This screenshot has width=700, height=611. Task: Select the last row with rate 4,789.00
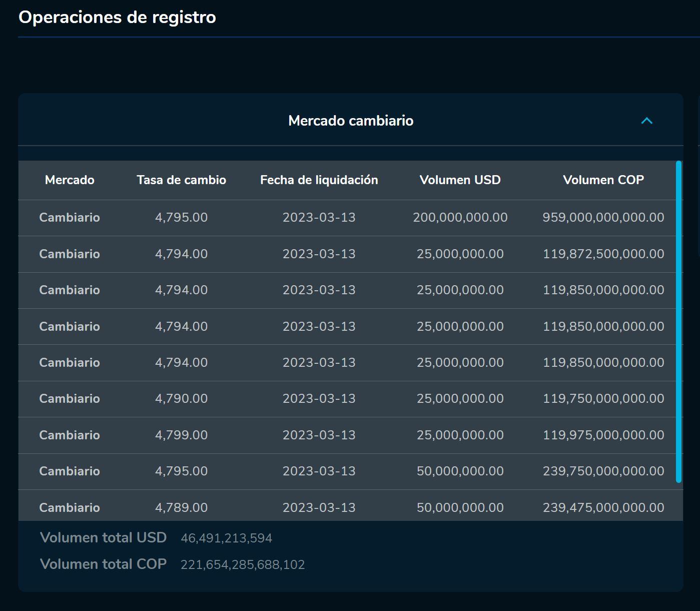[182, 507]
